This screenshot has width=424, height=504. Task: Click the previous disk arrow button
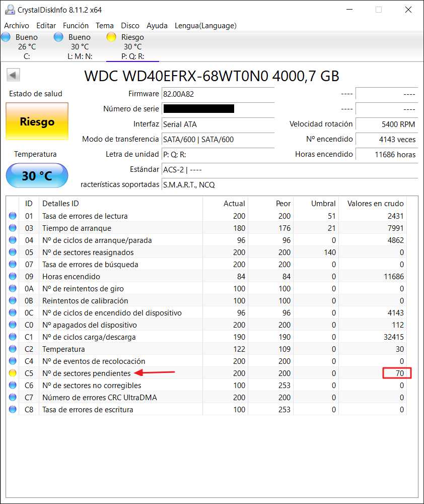pos(13,75)
